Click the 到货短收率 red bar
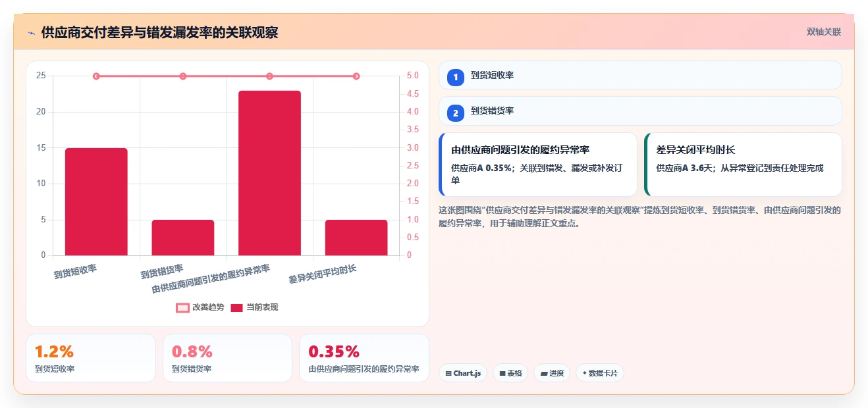This screenshot has width=868, height=408. point(96,201)
